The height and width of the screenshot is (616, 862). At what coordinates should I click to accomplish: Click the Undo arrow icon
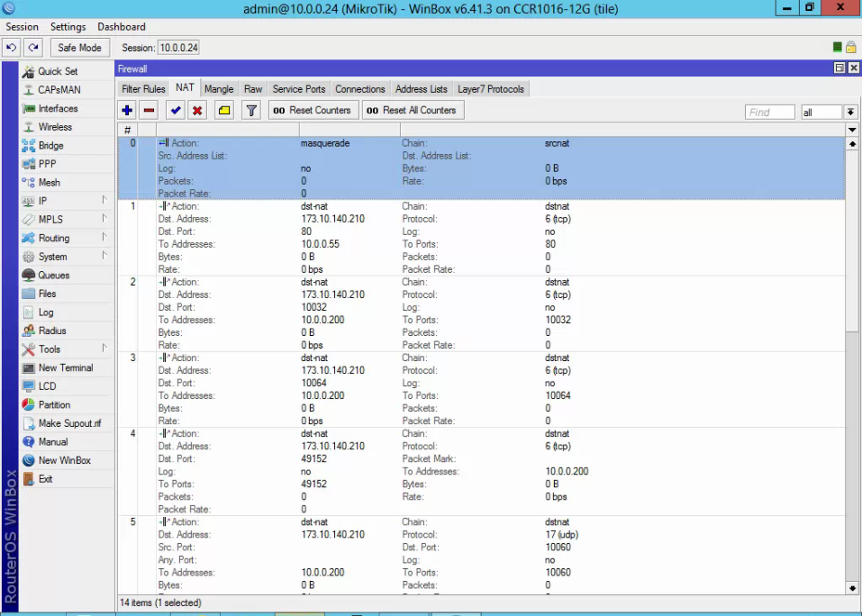pyautogui.click(x=12, y=48)
